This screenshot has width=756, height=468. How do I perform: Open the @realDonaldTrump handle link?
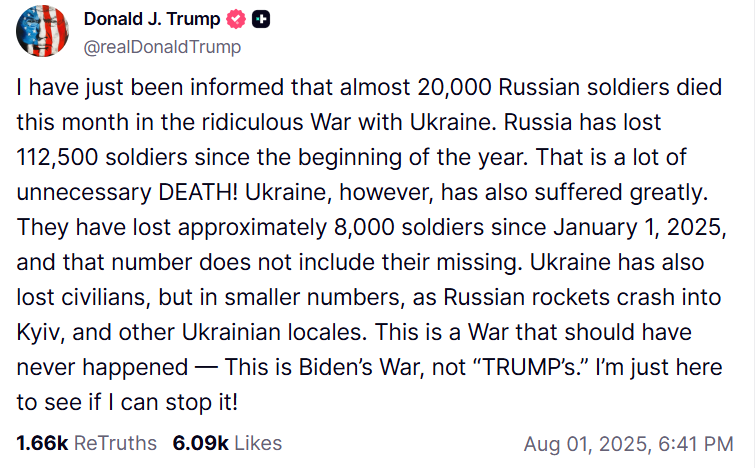(x=162, y=46)
